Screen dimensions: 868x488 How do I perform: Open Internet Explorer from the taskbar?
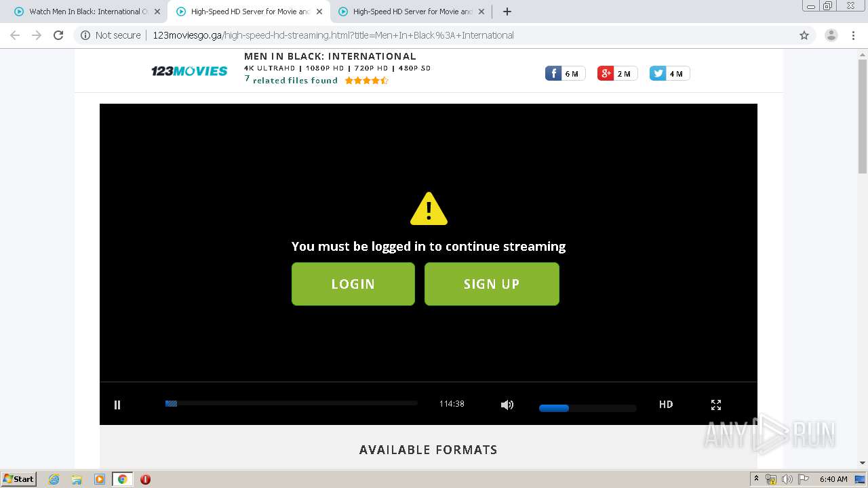54,479
